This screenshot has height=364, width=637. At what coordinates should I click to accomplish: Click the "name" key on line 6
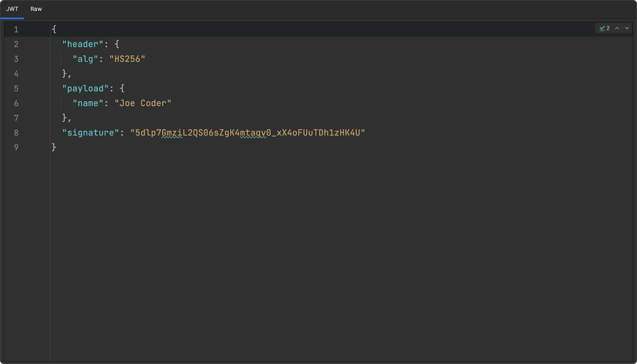pyautogui.click(x=88, y=103)
